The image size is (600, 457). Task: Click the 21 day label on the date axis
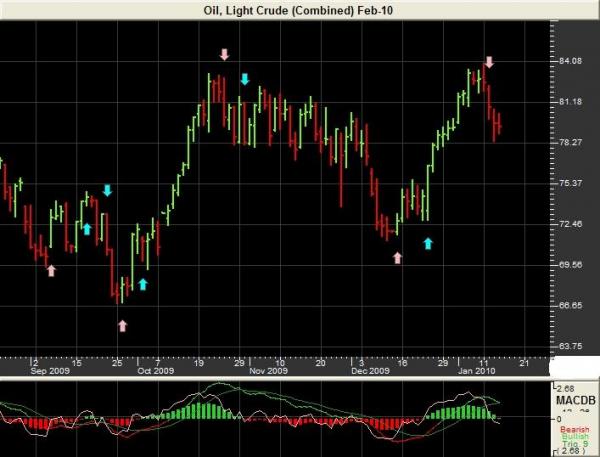tap(525, 363)
